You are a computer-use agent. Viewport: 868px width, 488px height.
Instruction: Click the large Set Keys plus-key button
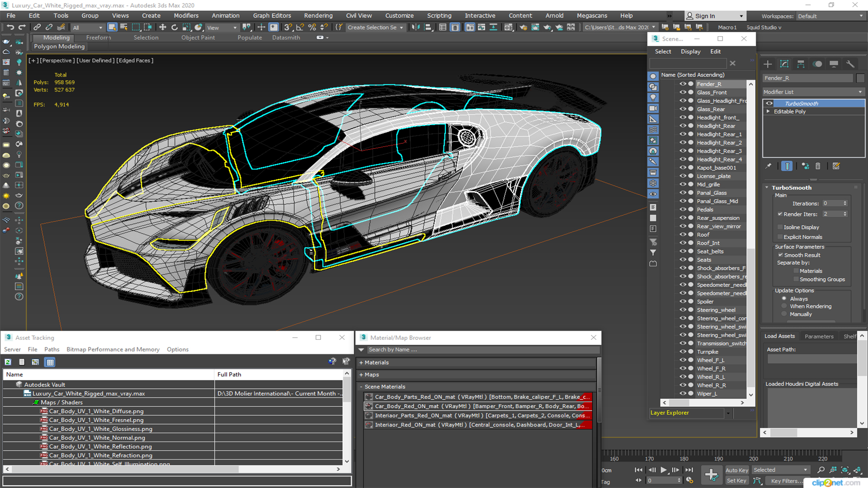711,474
